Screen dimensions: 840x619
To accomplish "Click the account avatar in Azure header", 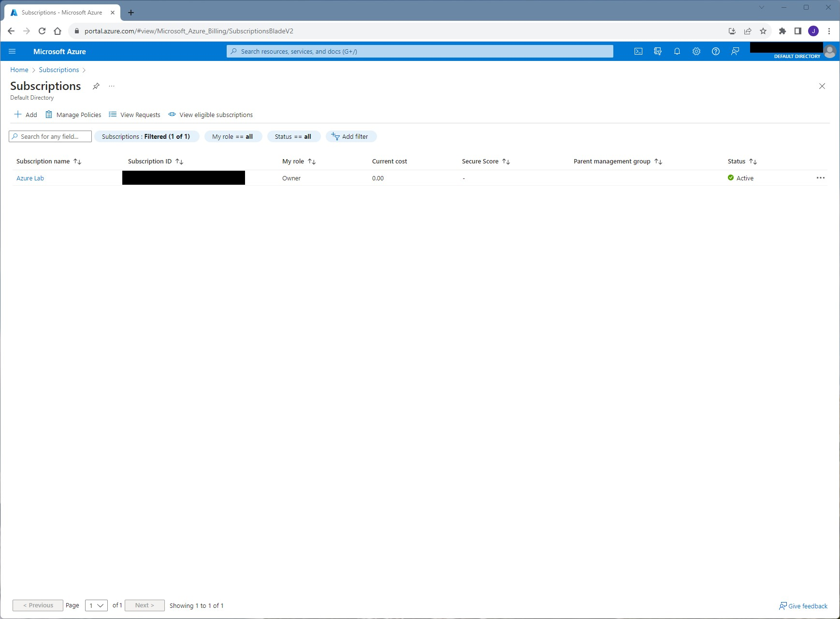I will 830,51.
